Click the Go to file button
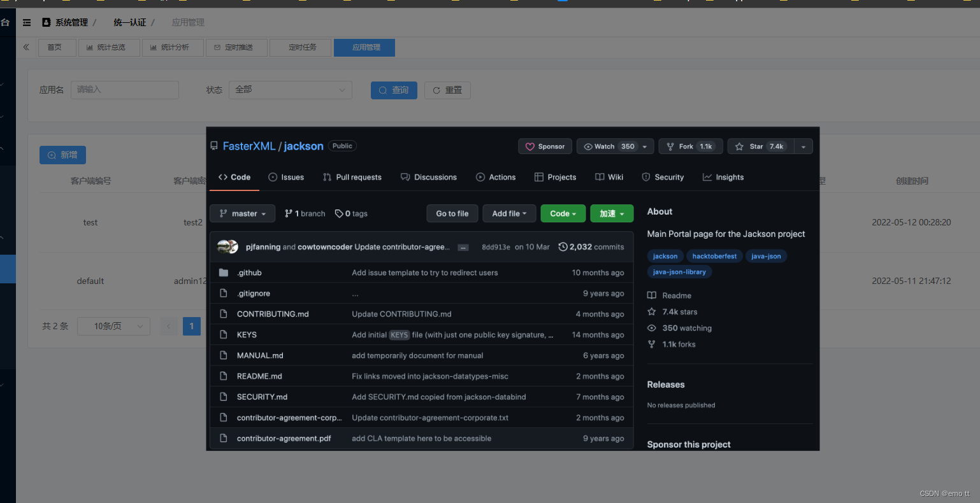The height and width of the screenshot is (503, 980). click(x=452, y=213)
